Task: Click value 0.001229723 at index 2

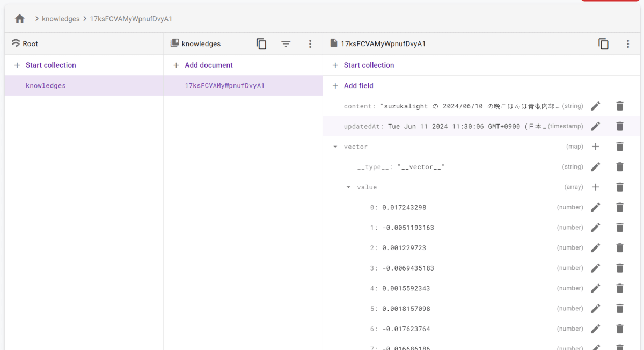Action: click(404, 248)
